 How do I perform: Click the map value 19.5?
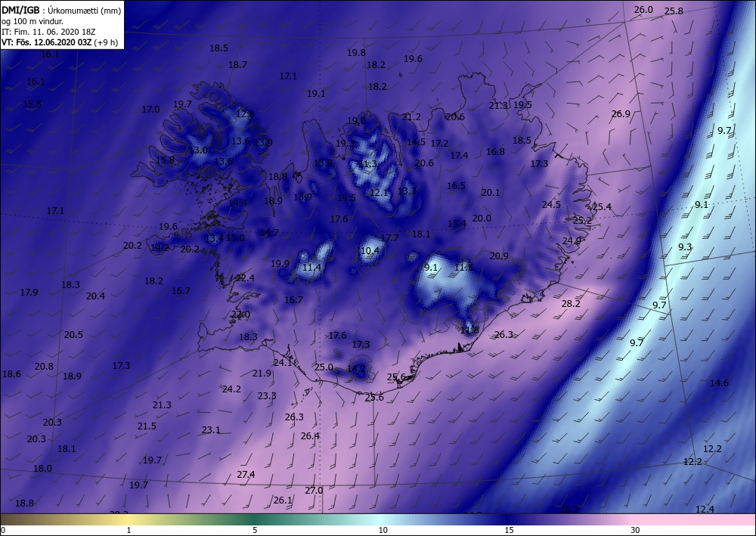click(522, 105)
